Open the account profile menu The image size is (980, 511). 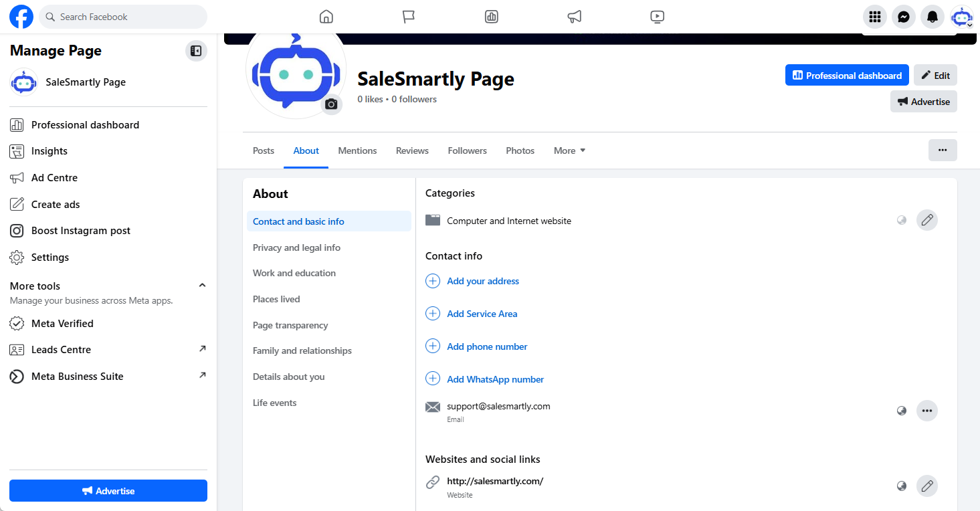click(962, 17)
